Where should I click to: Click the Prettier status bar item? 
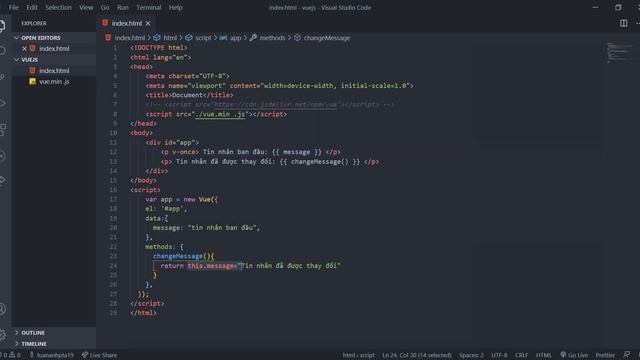[605, 355]
